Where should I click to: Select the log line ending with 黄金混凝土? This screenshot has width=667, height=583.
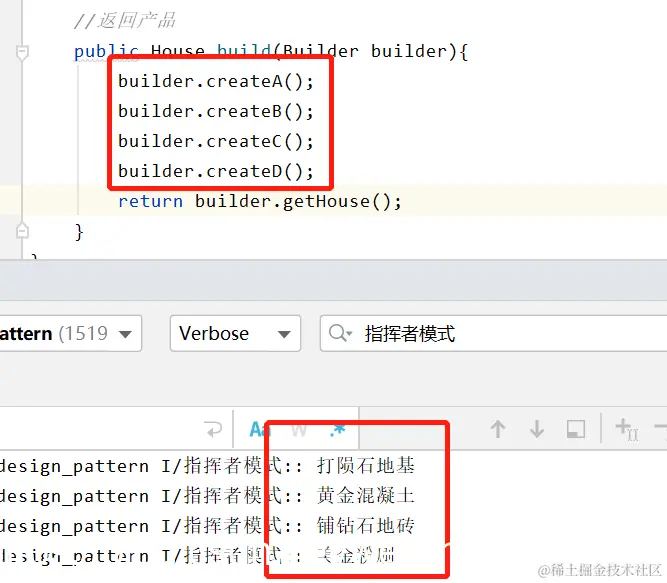pos(207,496)
